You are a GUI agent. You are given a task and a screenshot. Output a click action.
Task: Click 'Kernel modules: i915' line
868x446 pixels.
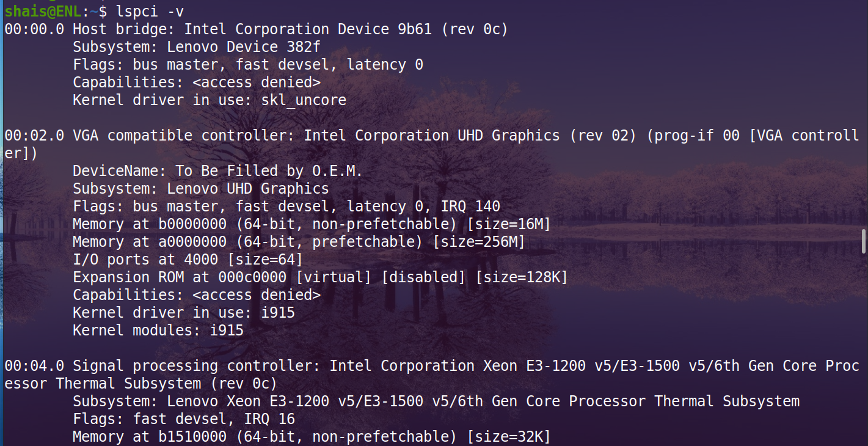(158, 331)
